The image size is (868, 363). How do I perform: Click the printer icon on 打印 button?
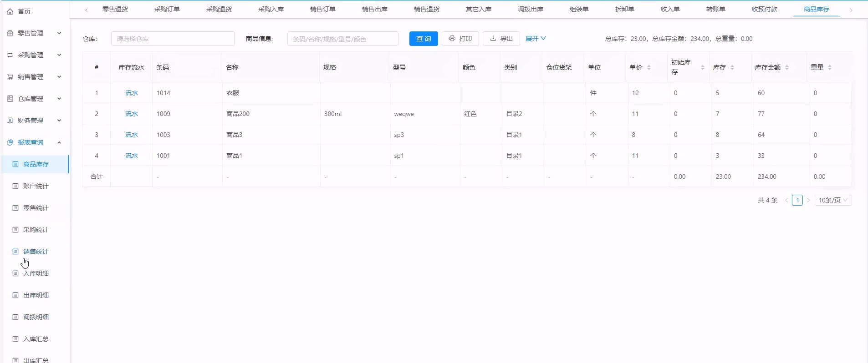point(452,39)
